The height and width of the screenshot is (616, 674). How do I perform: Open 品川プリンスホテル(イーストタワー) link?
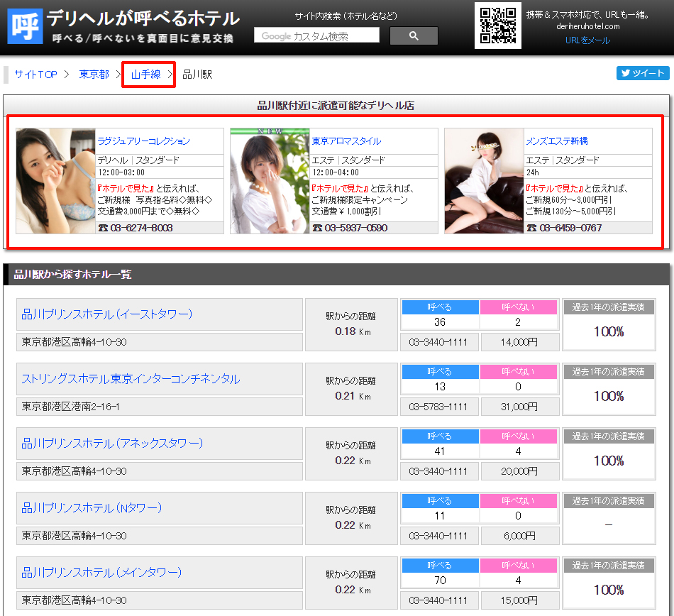(106, 314)
